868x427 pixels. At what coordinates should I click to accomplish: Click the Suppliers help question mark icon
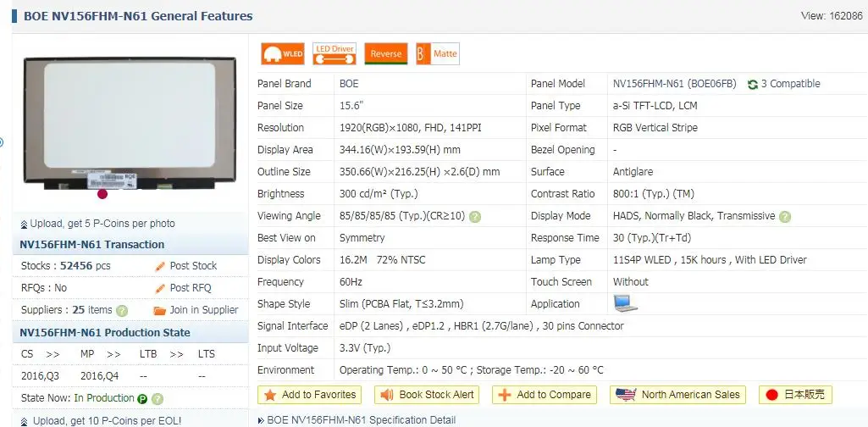pyautogui.click(x=122, y=311)
